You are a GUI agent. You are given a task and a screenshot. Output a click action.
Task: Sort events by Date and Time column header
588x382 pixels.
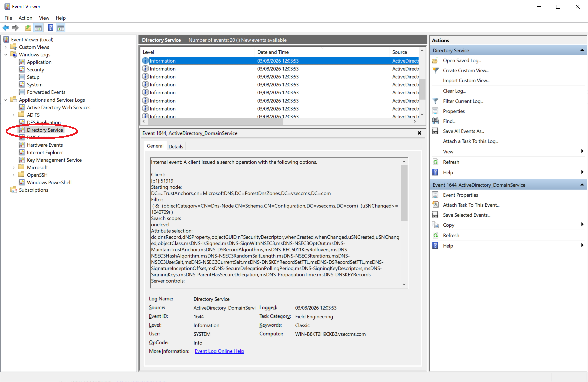point(322,52)
